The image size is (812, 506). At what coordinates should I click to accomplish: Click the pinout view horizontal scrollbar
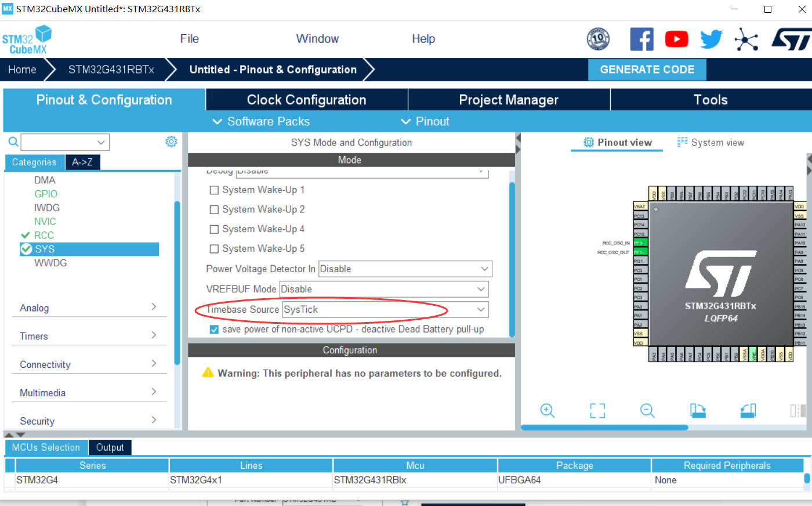pos(604,428)
